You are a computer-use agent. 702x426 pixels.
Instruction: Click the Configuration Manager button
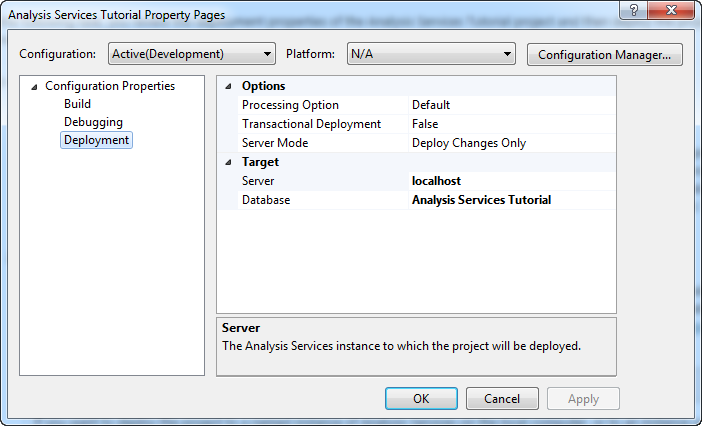tap(604, 55)
